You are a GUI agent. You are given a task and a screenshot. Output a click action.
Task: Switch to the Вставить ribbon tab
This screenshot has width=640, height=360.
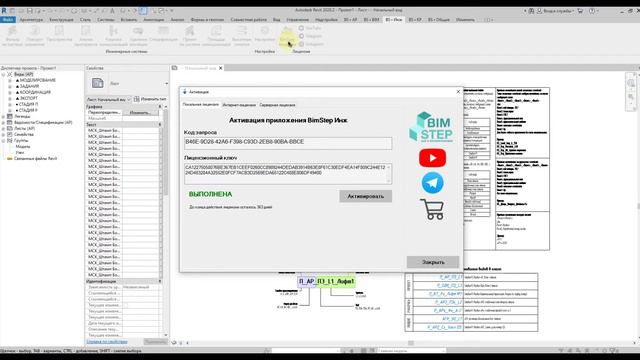click(x=129, y=20)
